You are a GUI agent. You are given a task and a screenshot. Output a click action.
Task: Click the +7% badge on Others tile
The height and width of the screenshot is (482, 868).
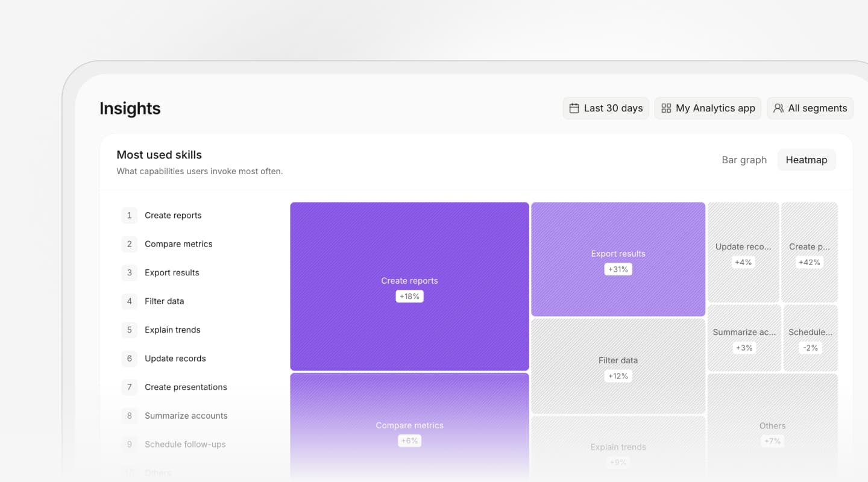(x=773, y=441)
